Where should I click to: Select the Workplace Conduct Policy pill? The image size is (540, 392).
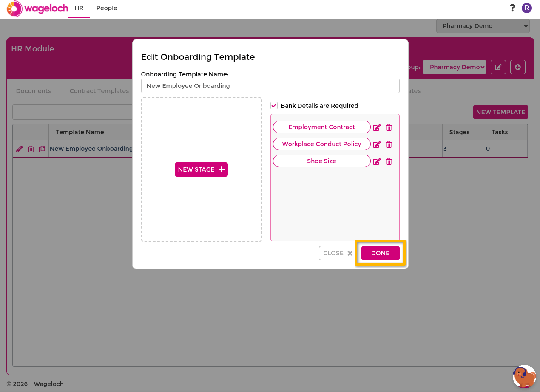[x=322, y=144]
